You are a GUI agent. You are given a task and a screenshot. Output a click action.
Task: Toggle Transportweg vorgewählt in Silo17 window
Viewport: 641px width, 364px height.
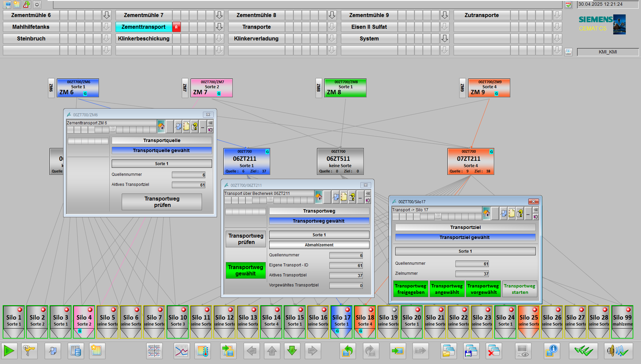[x=484, y=289]
